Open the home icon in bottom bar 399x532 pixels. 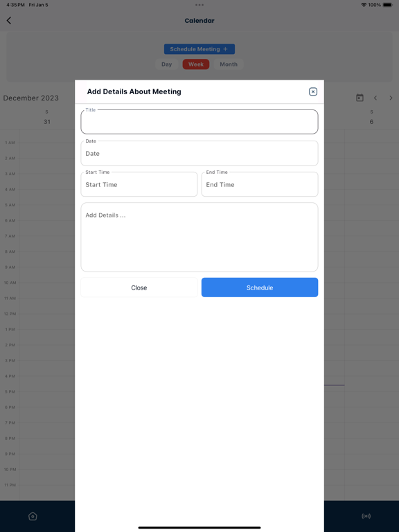click(x=33, y=516)
